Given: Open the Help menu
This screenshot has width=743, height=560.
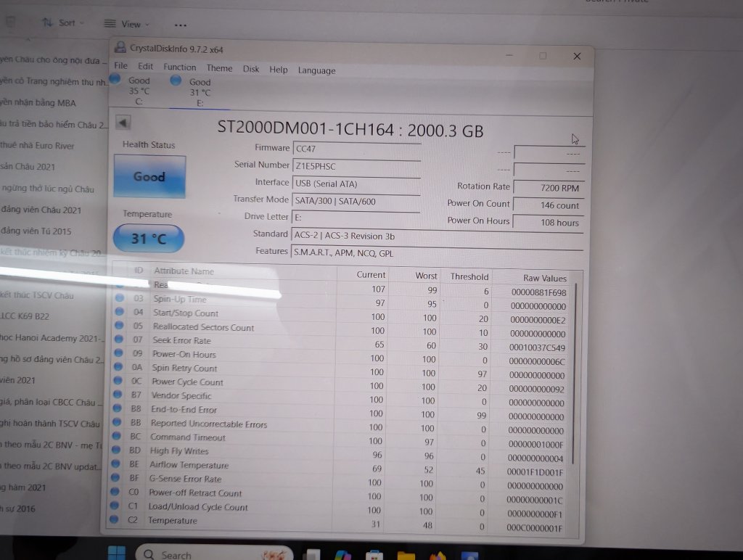Looking at the screenshot, I should coord(279,70).
